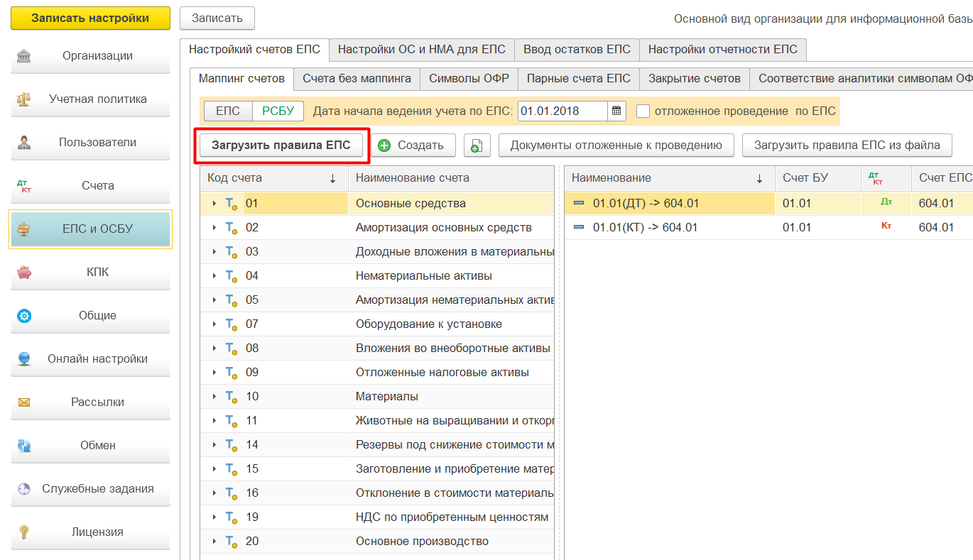The height and width of the screenshot is (560, 973).
Task: Expand account 19 НДС tree node
Action: 214,518
